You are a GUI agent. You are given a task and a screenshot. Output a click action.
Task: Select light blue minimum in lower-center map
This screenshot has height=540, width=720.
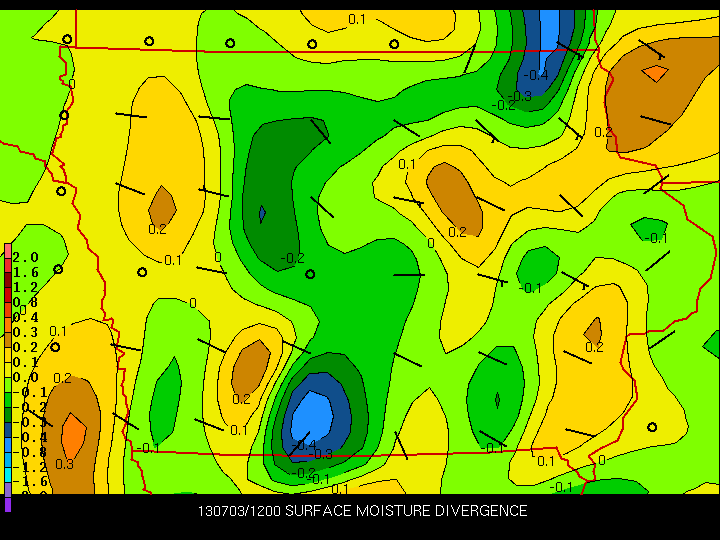(x=312, y=412)
